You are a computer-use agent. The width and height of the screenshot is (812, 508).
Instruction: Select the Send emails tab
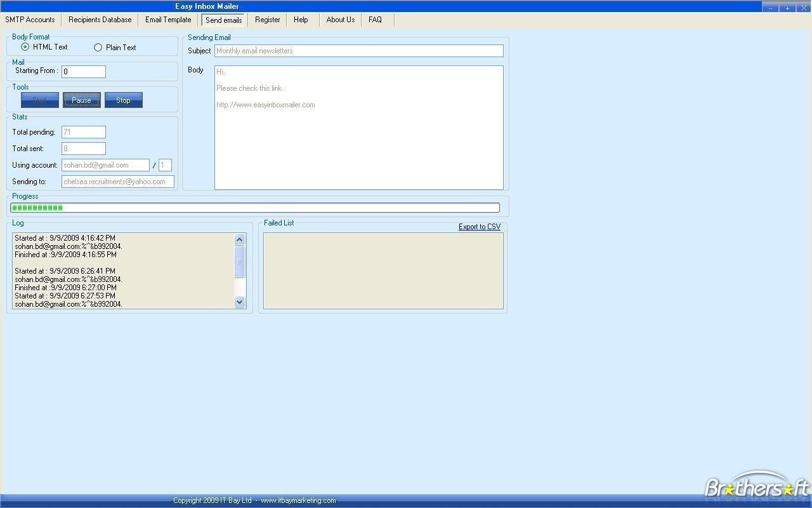pyautogui.click(x=224, y=20)
